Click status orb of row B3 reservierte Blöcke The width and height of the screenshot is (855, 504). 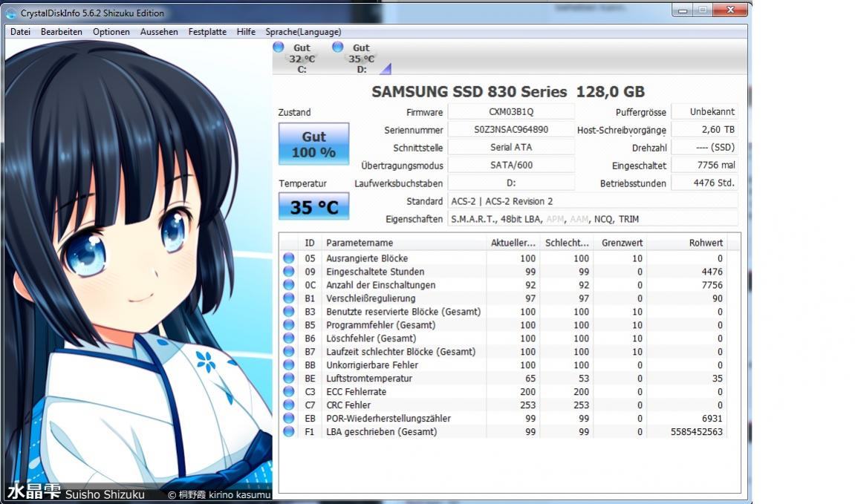289,312
